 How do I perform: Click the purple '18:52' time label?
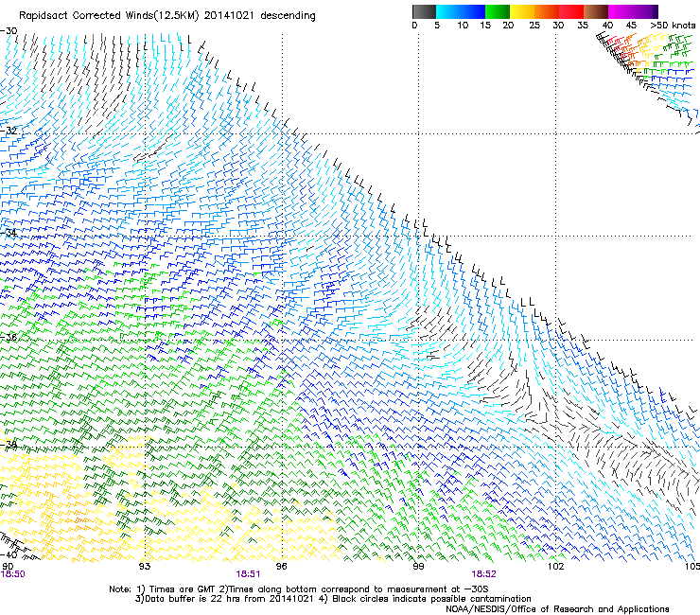click(x=483, y=574)
